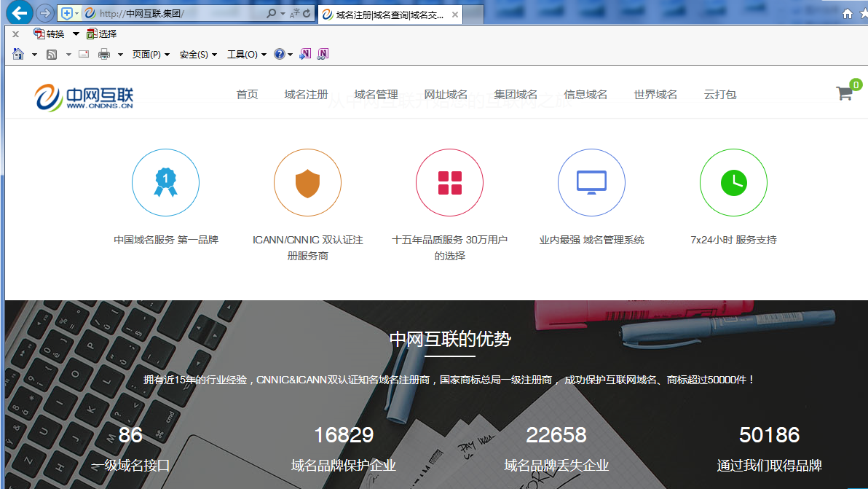
Task: Expand the shield icon dropdown arrow
Action: (76, 13)
